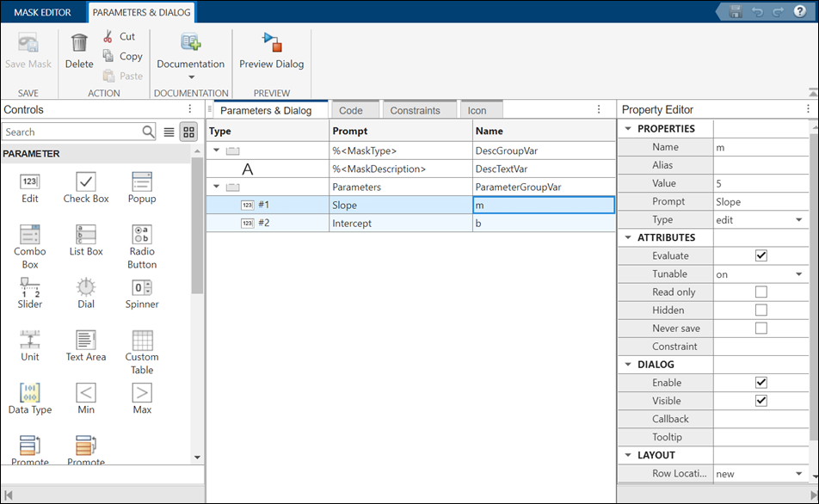Add an Edit parameter control

pyautogui.click(x=30, y=188)
